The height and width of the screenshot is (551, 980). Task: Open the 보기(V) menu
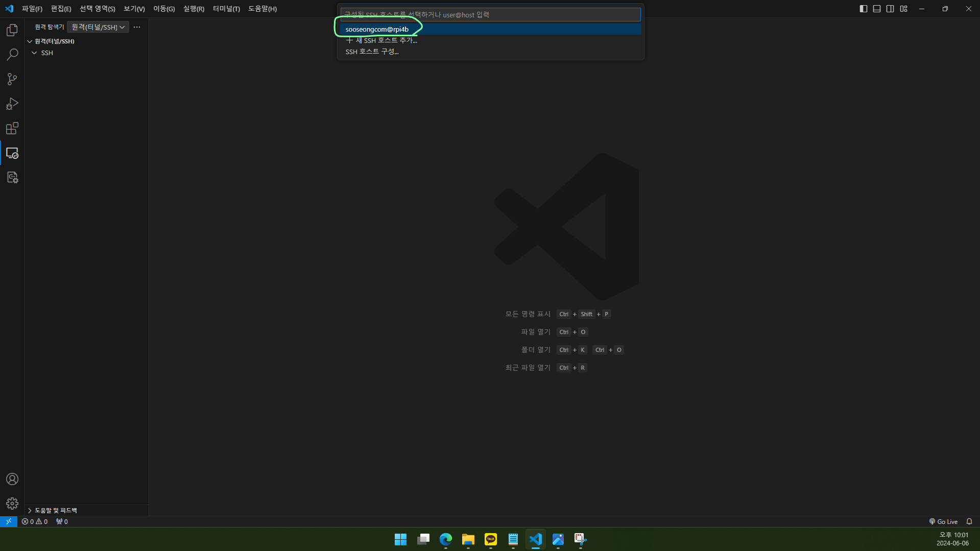coord(134,9)
